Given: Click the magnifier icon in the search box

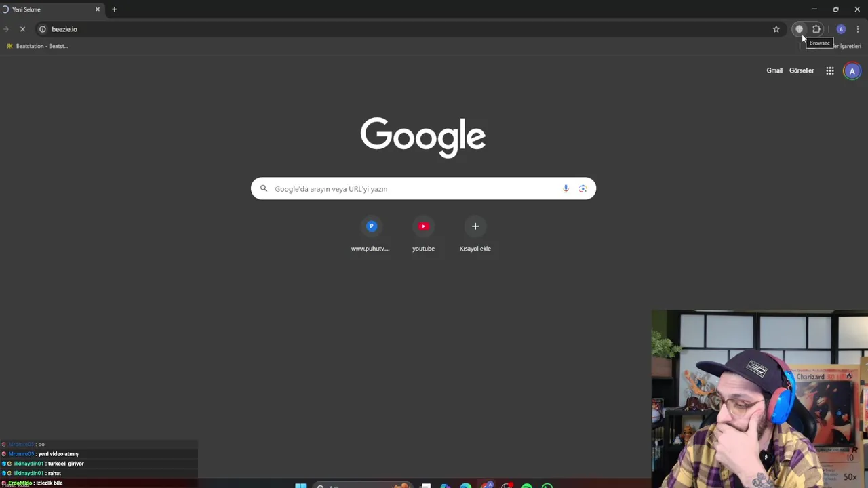Looking at the screenshot, I should point(264,188).
